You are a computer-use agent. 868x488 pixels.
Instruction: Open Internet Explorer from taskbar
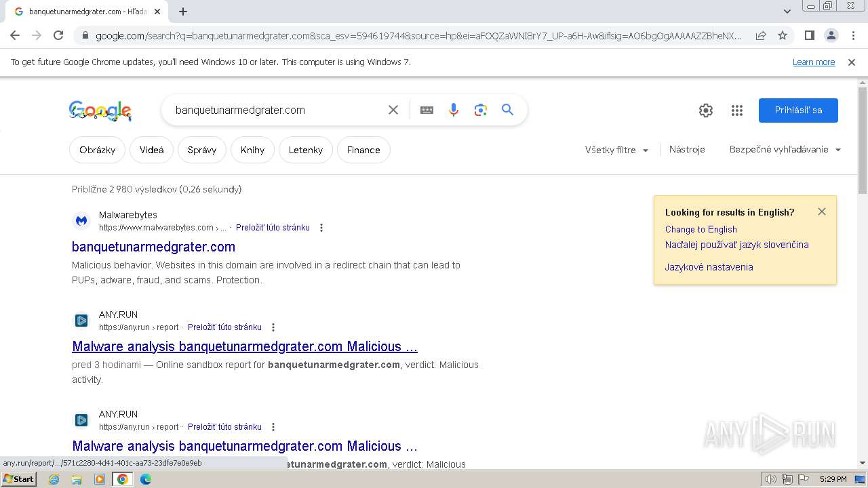pos(54,479)
